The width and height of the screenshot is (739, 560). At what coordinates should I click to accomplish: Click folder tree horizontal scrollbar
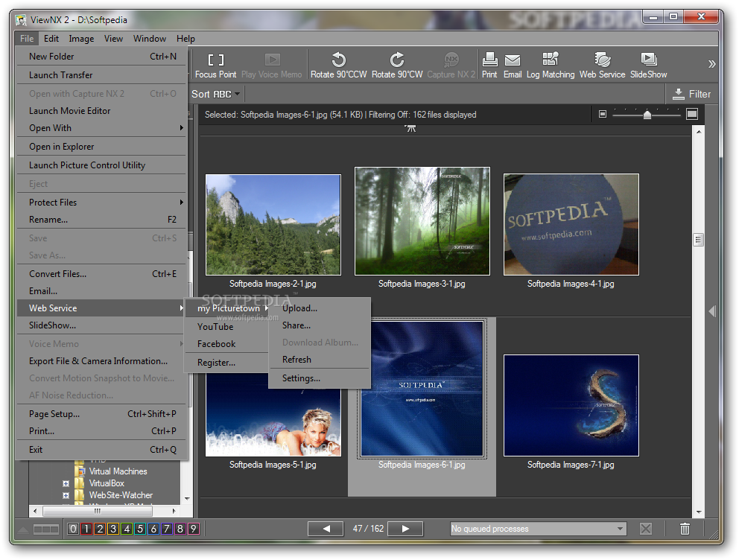point(97,511)
